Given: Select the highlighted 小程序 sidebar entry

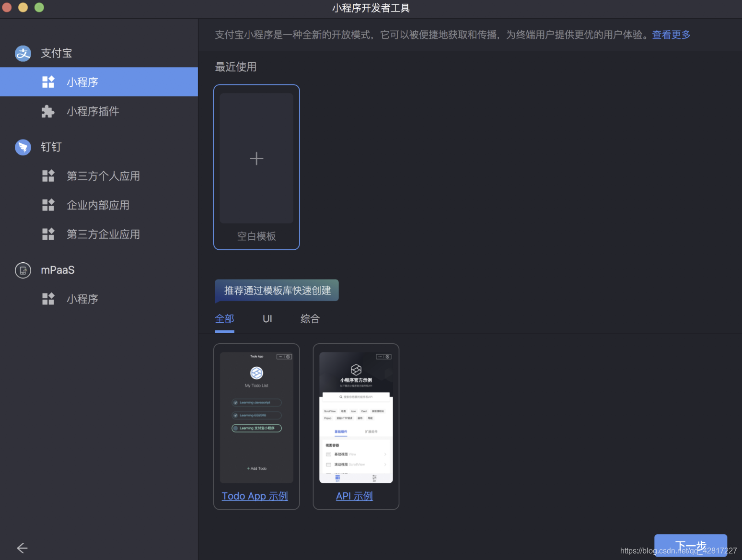Looking at the screenshot, I should tap(82, 82).
